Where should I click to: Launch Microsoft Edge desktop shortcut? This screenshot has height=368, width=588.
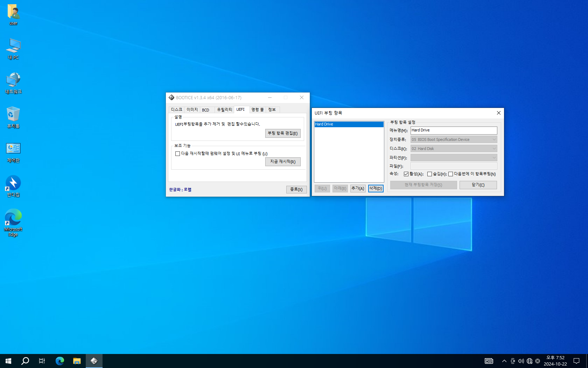[x=13, y=223]
